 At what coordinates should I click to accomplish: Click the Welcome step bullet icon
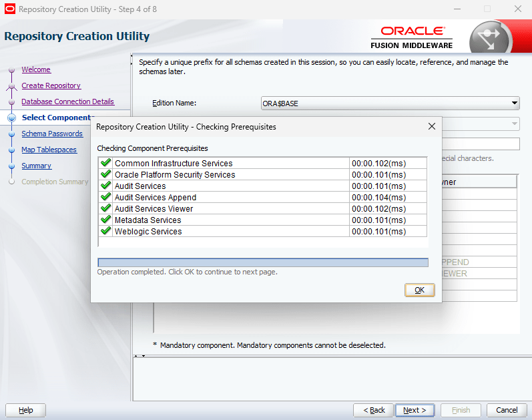[x=12, y=70]
